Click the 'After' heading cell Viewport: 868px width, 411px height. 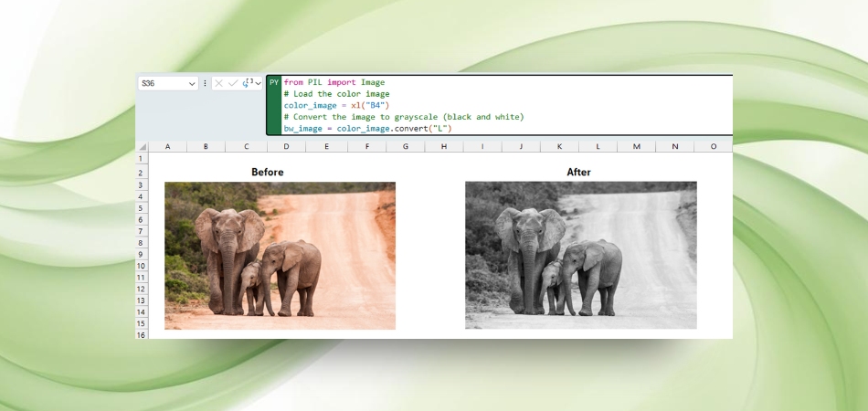tap(578, 172)
